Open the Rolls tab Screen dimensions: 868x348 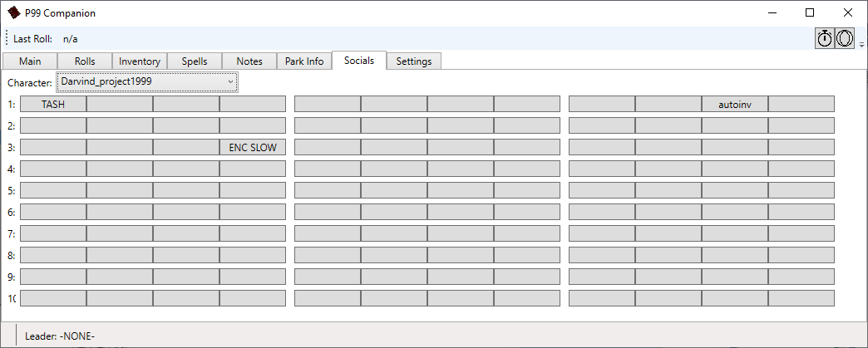[x=85, y=61]
